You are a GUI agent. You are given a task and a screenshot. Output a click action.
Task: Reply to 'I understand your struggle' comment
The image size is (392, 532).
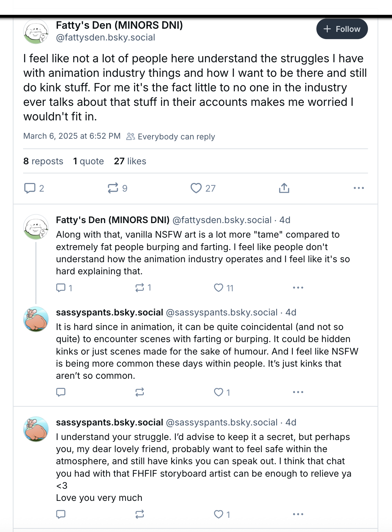tap(61, 514)
